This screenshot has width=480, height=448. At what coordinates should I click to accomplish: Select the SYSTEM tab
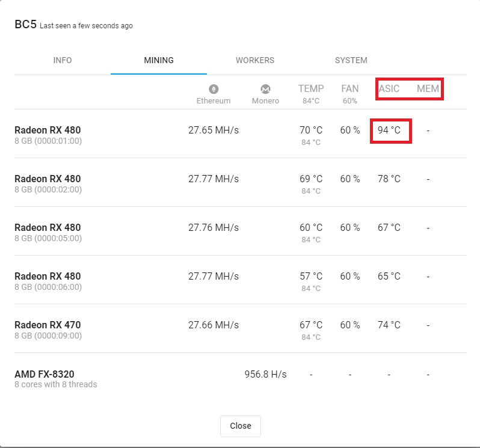[x=351, y=60]
